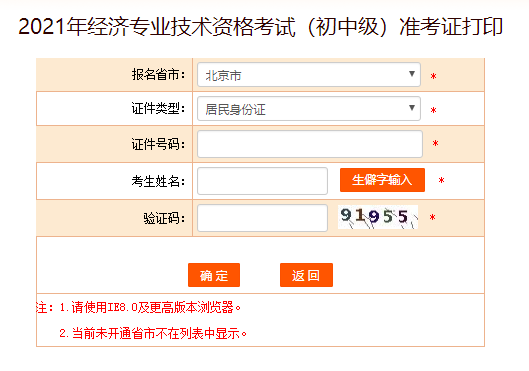Click the 考生姓名 field label
Image resolution: width=529 pixels, height=371 pixels.
pos(158,181)
